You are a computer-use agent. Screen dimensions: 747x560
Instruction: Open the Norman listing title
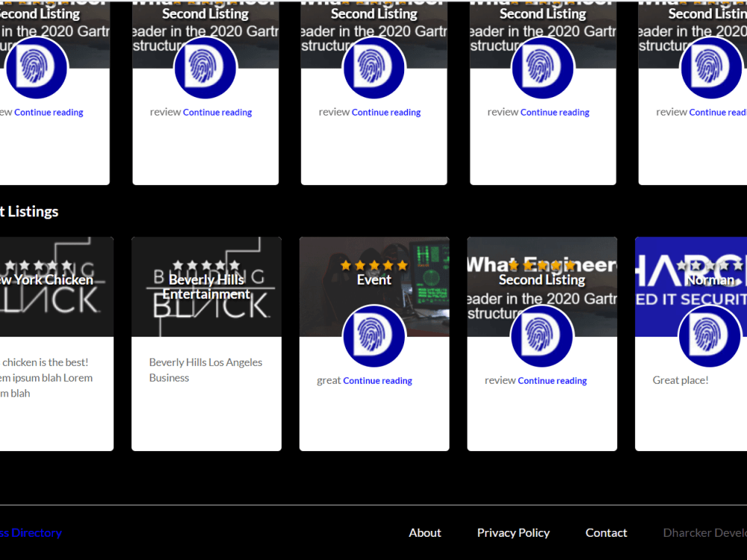[x=711, y=279]
